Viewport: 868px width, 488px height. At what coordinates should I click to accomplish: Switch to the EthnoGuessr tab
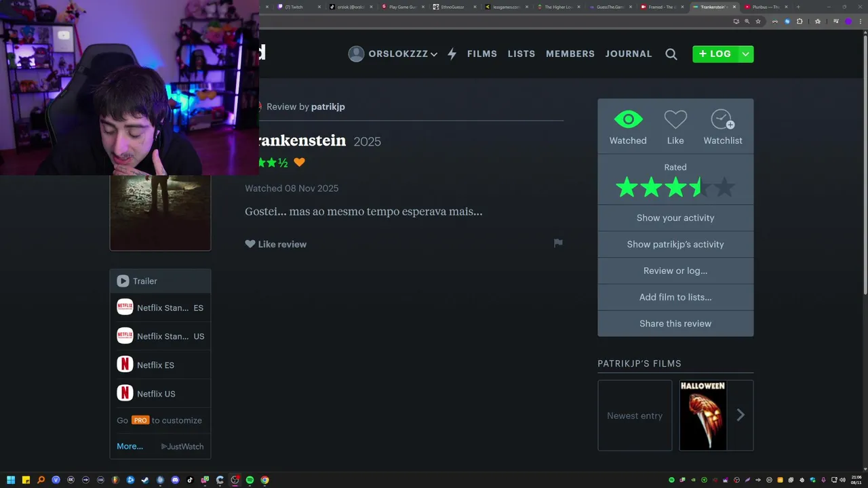tap(454, 7)
